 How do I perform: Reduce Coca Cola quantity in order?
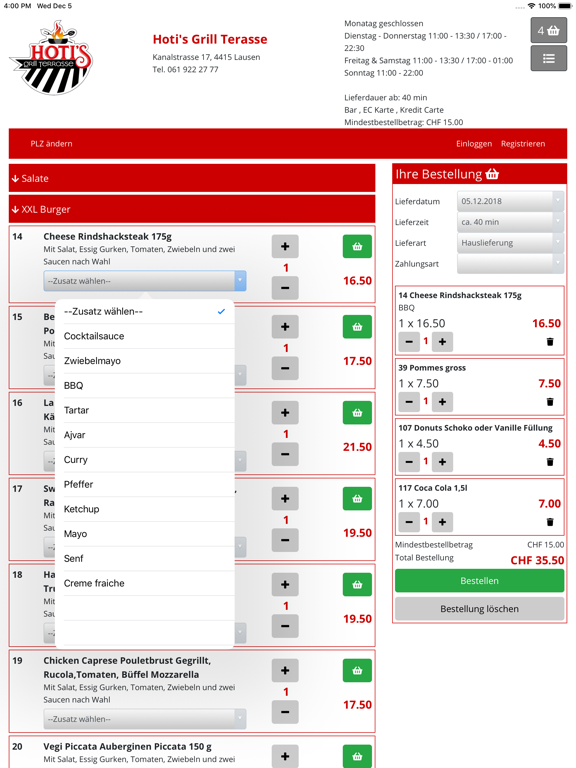(x=409, y=522)
